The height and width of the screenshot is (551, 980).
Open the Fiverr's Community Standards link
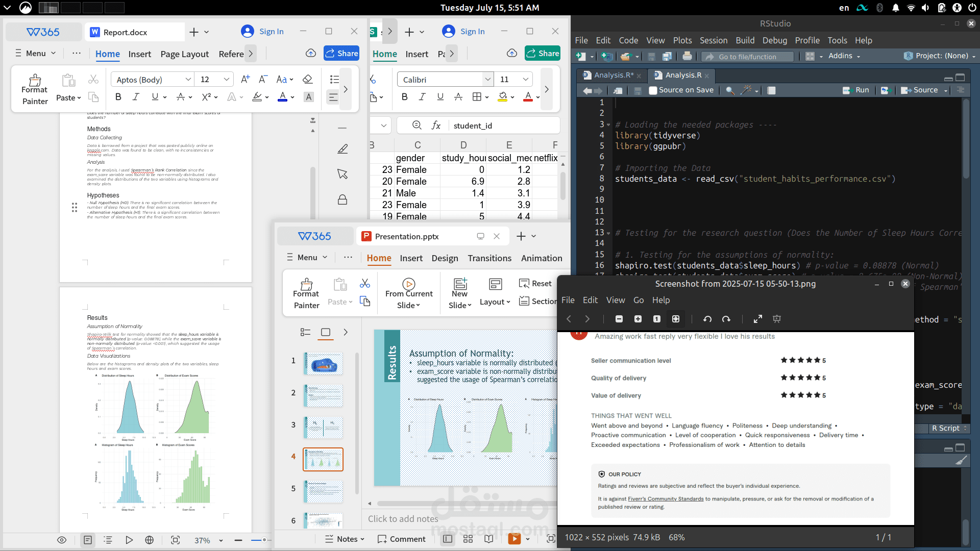(x=665, y=499)
